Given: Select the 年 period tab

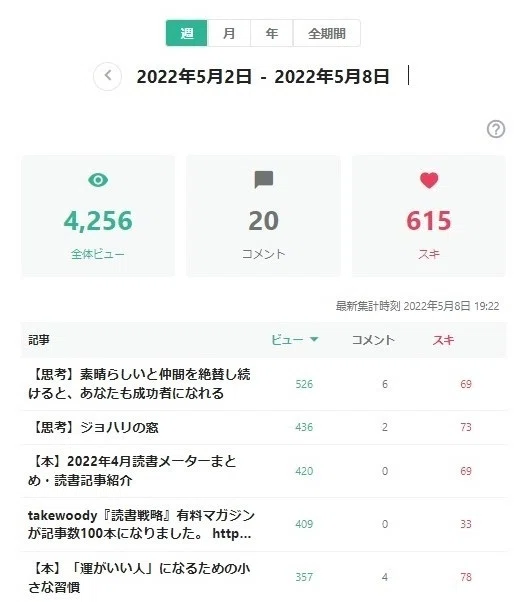Looking at the screenshot, I should point(272,33).
